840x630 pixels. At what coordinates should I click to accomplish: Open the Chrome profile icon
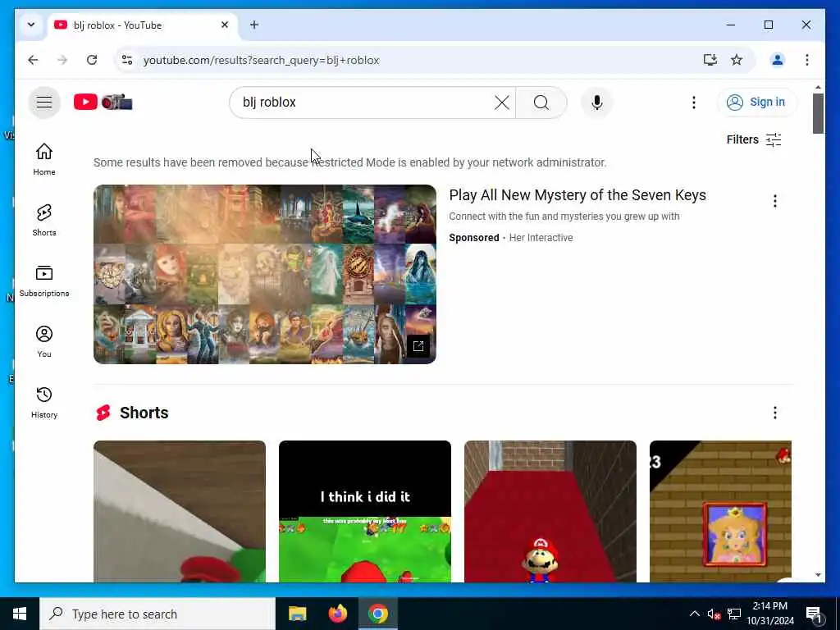pos(778,60)
